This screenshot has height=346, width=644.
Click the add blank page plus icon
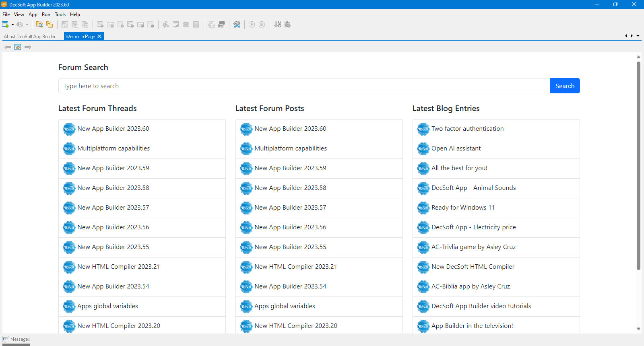point(120,25)
